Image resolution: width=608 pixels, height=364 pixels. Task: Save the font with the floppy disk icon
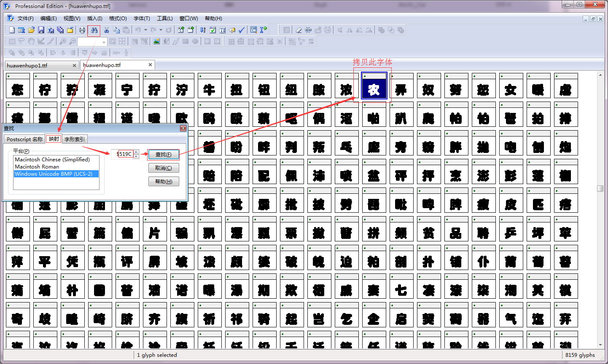[x=41, y=30]
